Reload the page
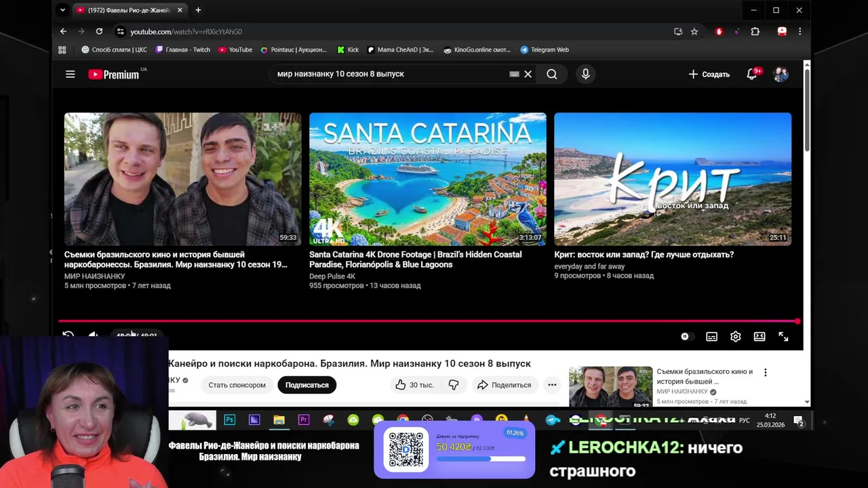 point(99,31)
